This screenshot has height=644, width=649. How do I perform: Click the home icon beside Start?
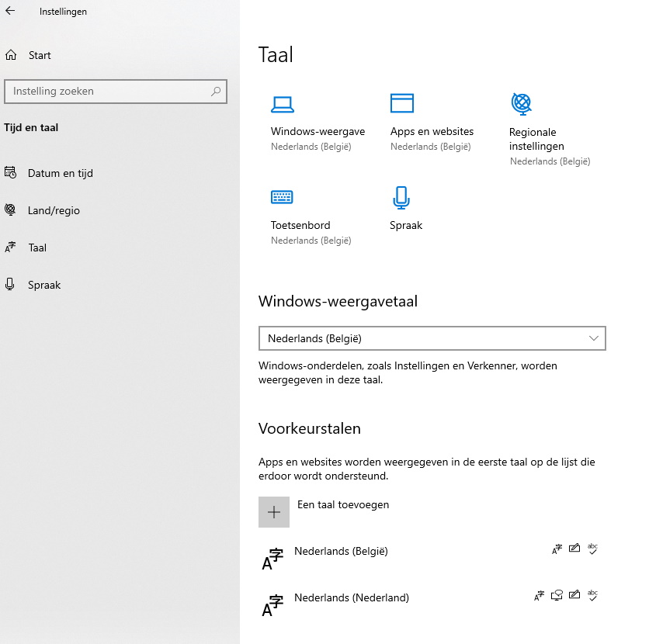click(11, 54)
